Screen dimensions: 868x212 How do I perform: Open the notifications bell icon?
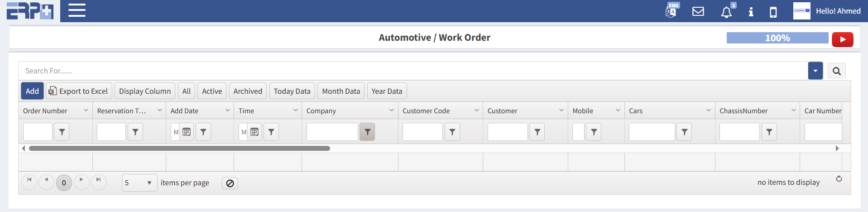[726, 12]
